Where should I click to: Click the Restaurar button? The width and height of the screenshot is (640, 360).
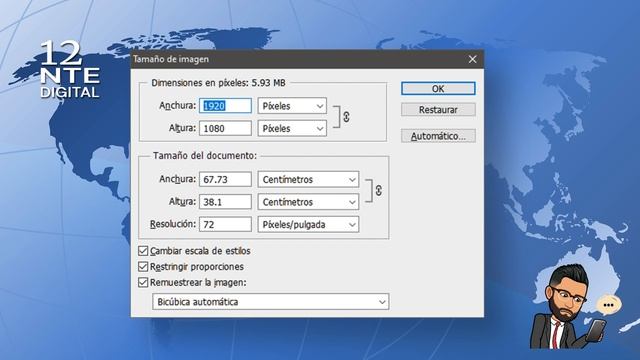[438, 110]
